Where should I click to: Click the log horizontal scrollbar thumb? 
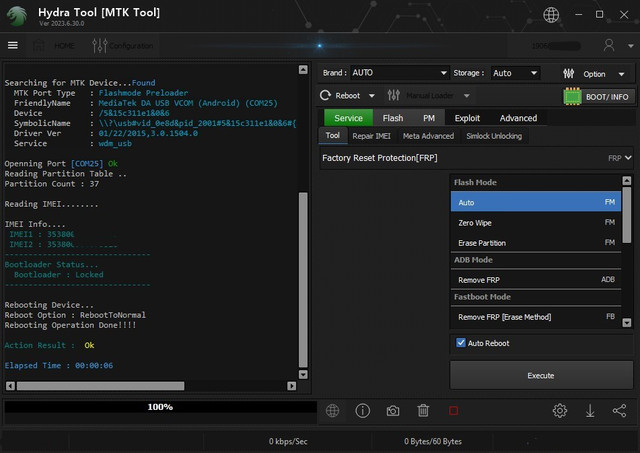(100, 386)
